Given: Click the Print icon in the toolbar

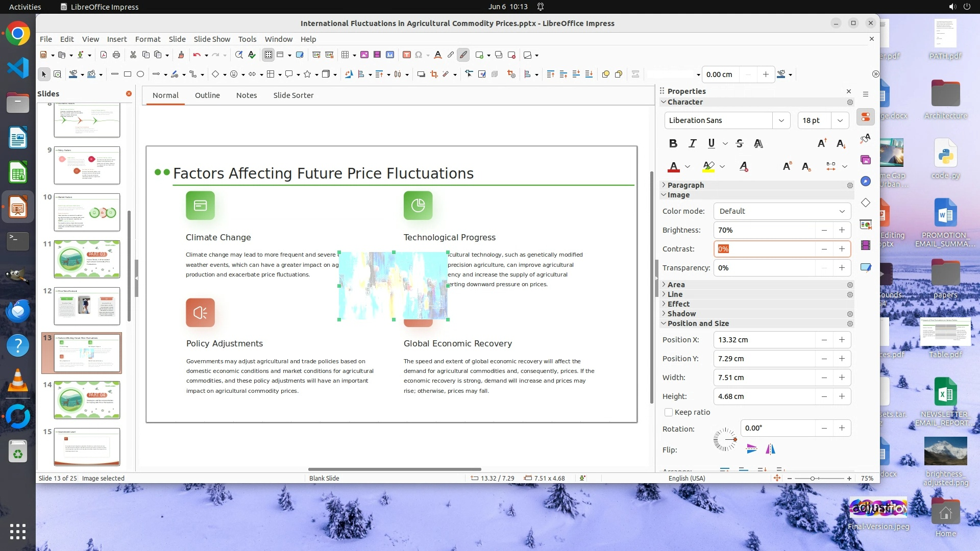Looking at the screenshot, I should (116, 55).
